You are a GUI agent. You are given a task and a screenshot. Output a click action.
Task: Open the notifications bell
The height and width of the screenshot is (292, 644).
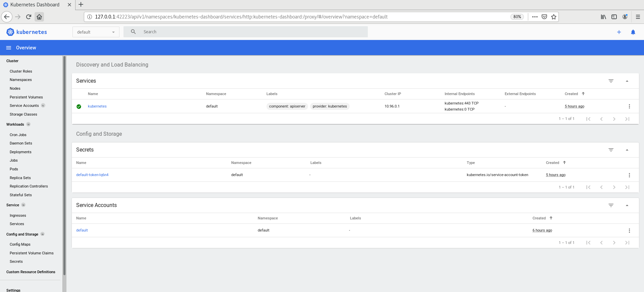point(633,32)
